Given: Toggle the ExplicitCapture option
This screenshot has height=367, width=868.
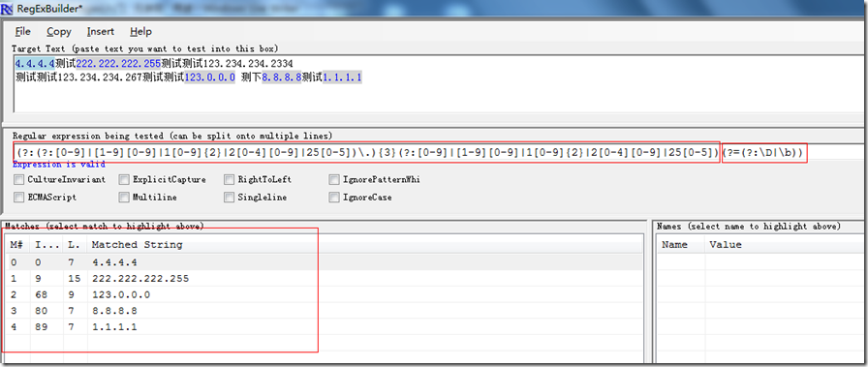Looking at the screenshot, I should [124, 179].
